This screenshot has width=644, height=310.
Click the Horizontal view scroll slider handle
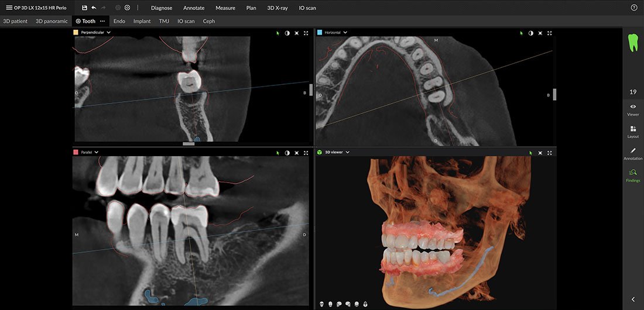tap(554, 94)
